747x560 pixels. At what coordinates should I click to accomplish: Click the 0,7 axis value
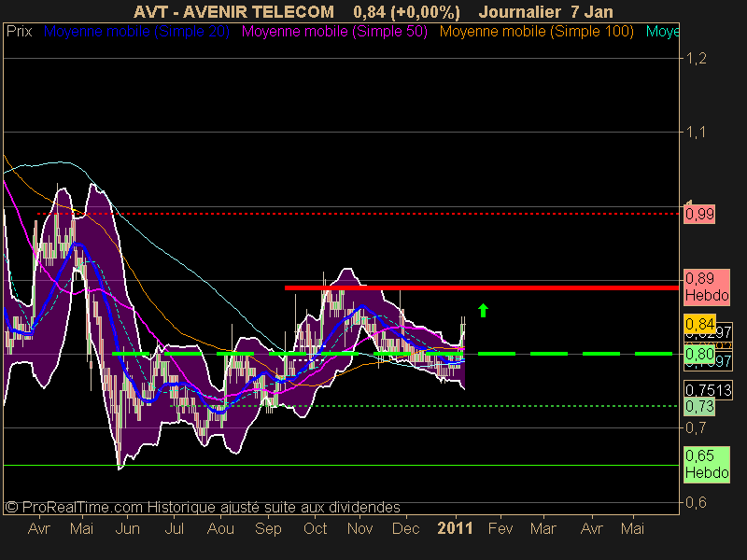[696, 427]
